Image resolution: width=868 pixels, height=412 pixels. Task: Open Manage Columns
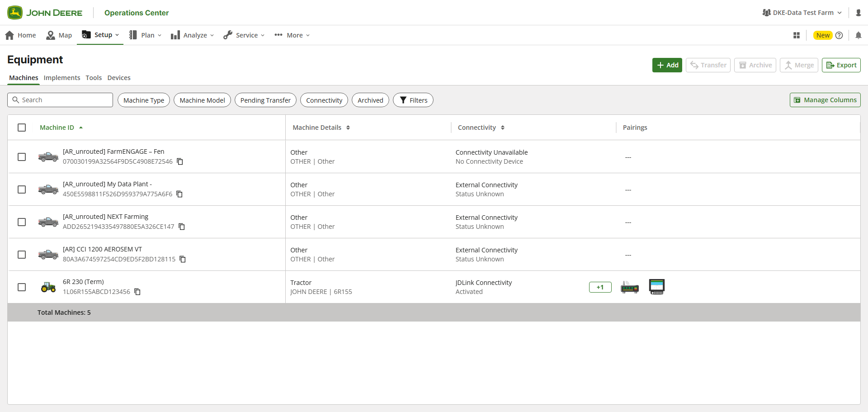pyautogui.click(x=825, y=100)
